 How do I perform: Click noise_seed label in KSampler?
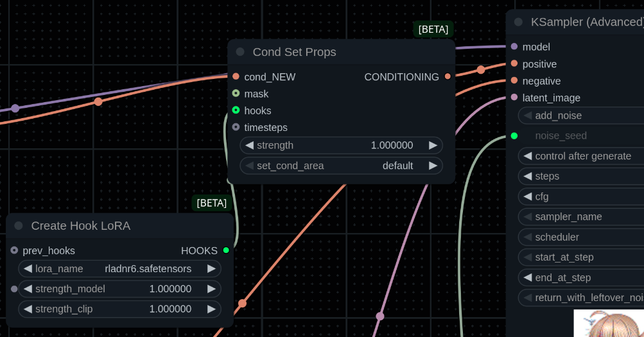(x=561, y=136)
